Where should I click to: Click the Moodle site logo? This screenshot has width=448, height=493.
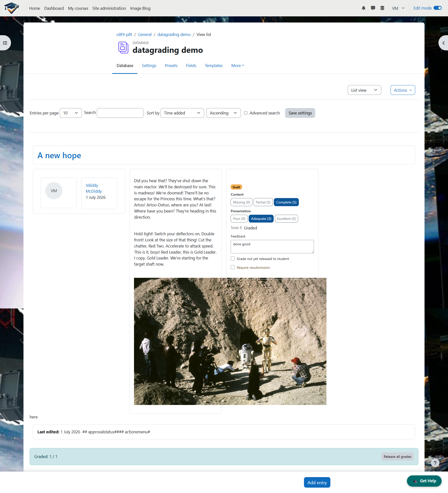11,8
